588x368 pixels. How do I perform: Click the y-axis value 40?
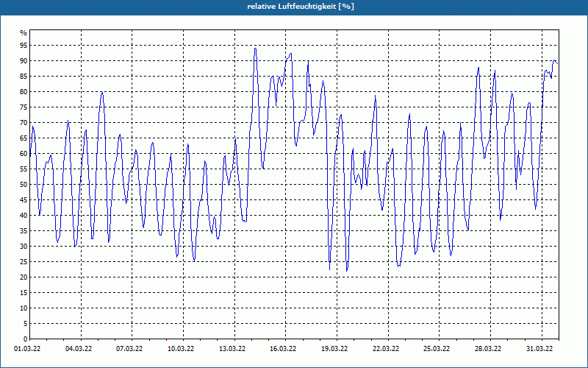(x=24, y=215)
